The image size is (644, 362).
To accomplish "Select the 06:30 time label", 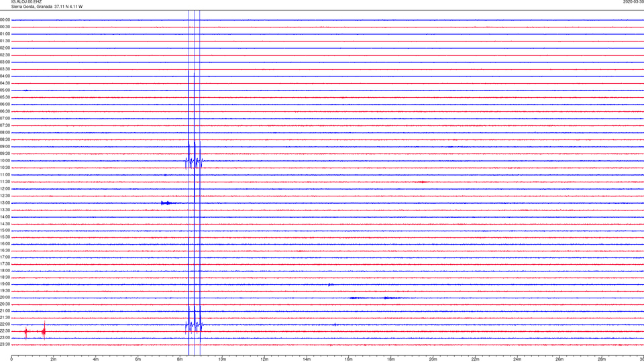I will (x=5, y=111).
